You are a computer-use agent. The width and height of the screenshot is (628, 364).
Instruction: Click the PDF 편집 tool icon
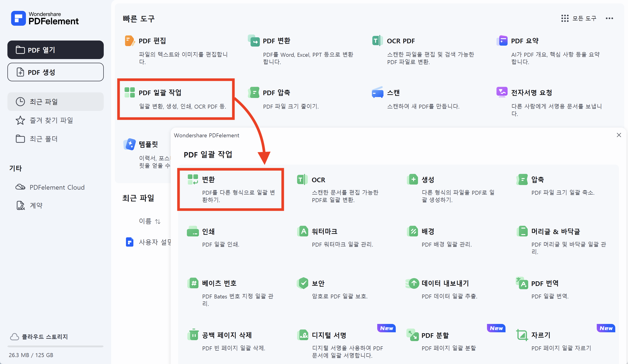point(130,41)
